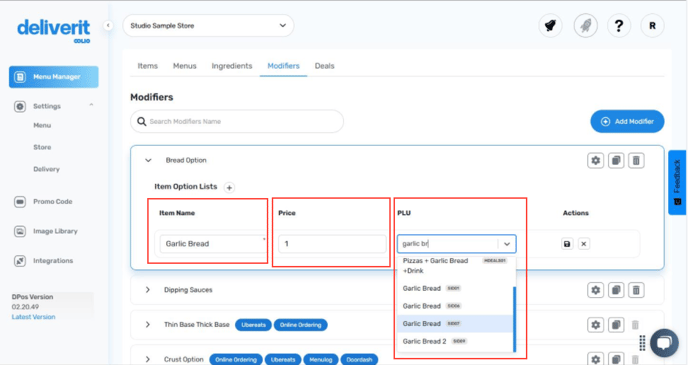Edit the Price field showing 1

pos(332,244)
